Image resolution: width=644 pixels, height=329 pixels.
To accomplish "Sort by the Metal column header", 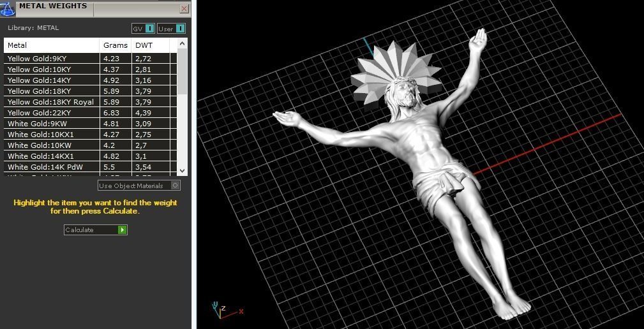I will 52,45.
